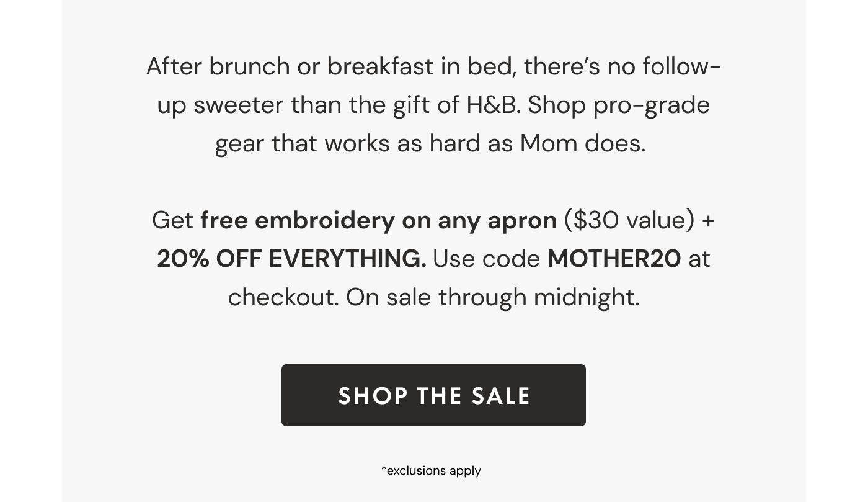The height and width of the screenshot is (502, 868).
Task: Click below the exclusions apply footer
Action: click(x=434, y=493)
